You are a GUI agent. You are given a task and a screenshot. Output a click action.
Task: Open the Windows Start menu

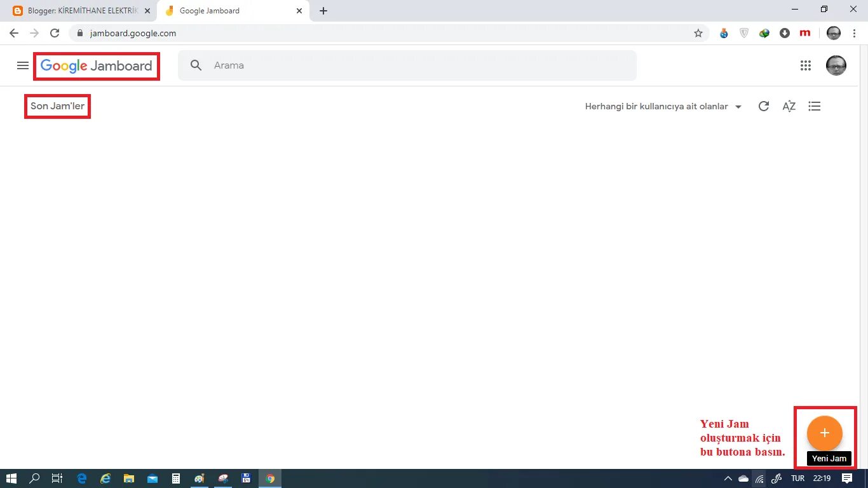pos(11,478)
